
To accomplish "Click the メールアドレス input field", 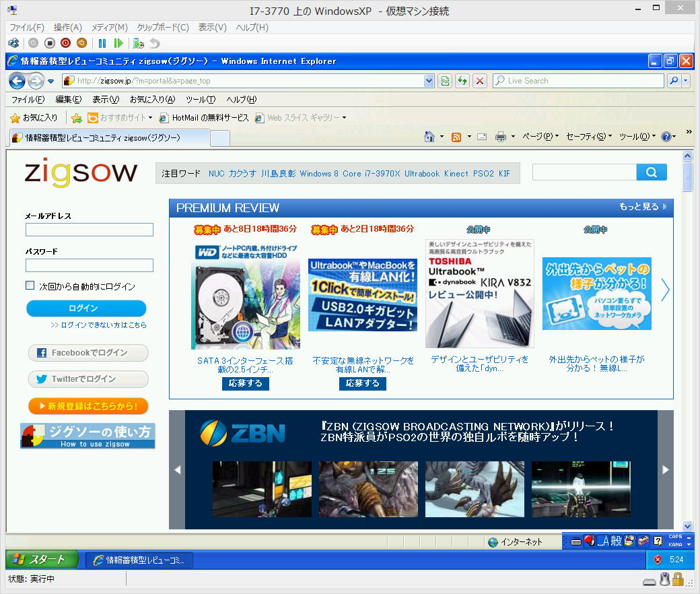I will [x=90, y=230].
